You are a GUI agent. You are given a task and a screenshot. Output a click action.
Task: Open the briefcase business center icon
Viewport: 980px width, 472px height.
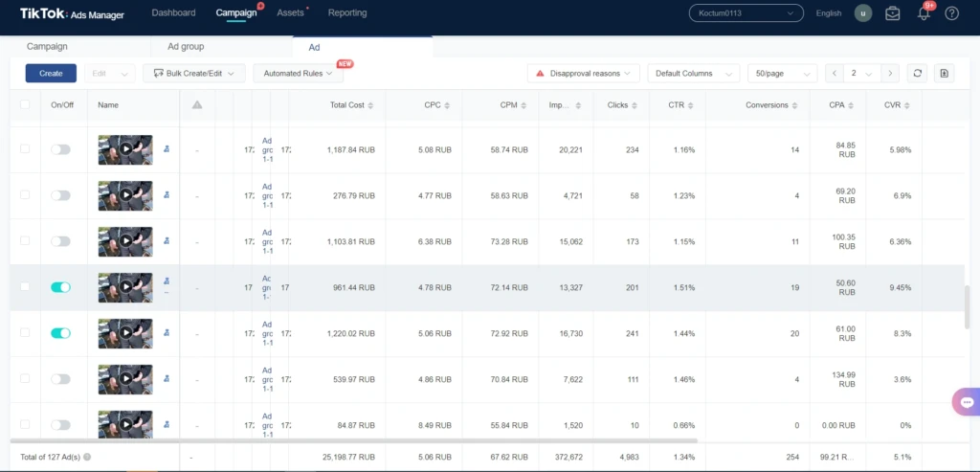pos(893,13)
